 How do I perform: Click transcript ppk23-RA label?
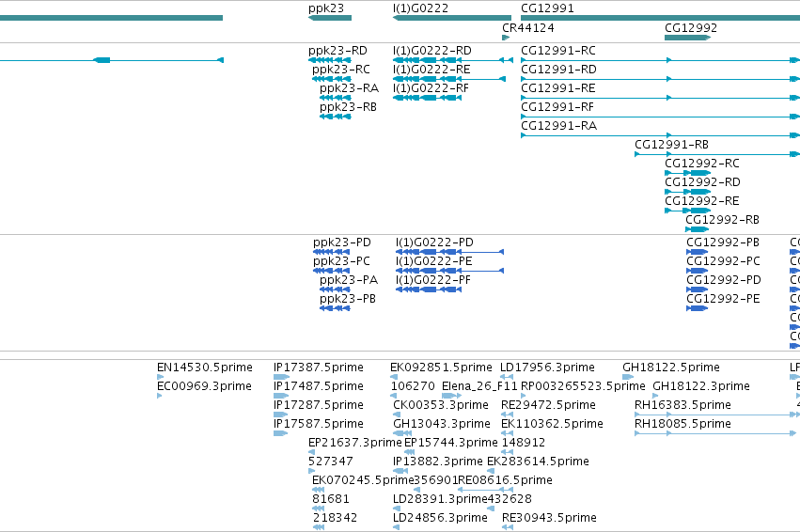point(349,88)
